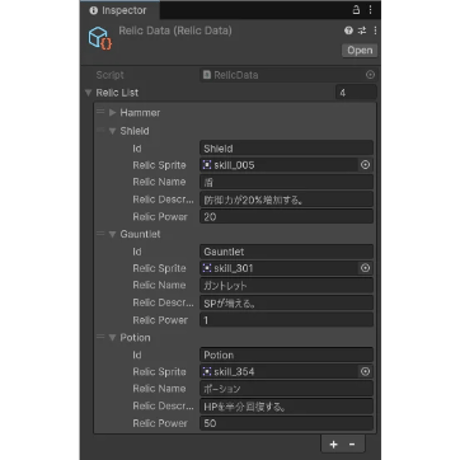460x460 pixels.
Task: Edit the Shield Relic Power value 20
Action: [x=286, y=217]
